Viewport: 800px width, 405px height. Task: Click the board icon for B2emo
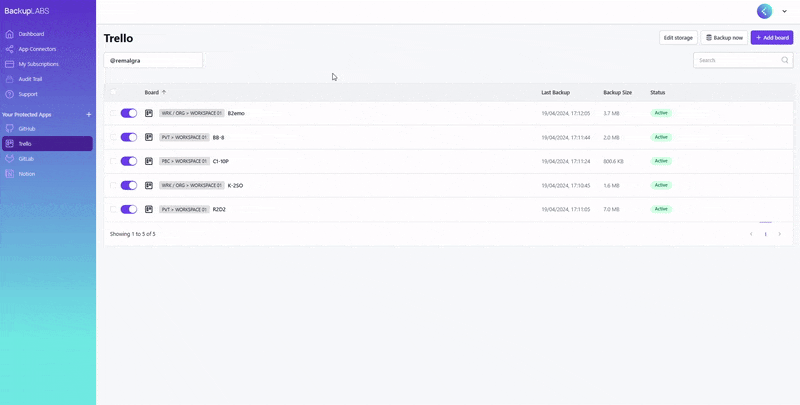[x=149, y=113]
